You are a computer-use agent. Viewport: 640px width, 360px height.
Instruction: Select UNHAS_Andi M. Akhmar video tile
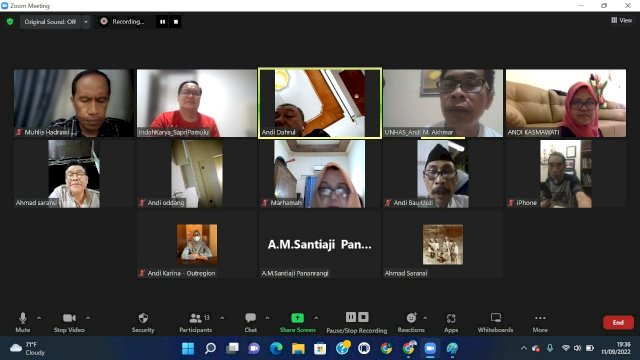point(443,103)
